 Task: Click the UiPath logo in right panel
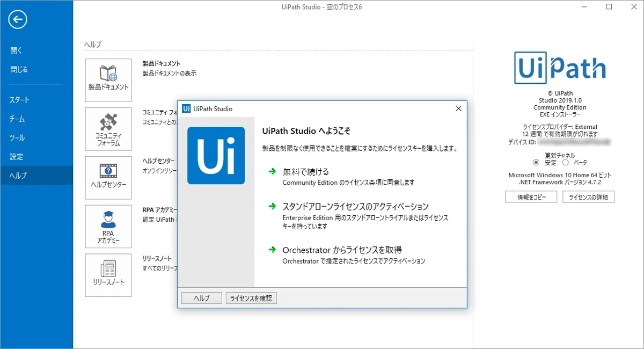pyautogui.click(x=560, y=68)
